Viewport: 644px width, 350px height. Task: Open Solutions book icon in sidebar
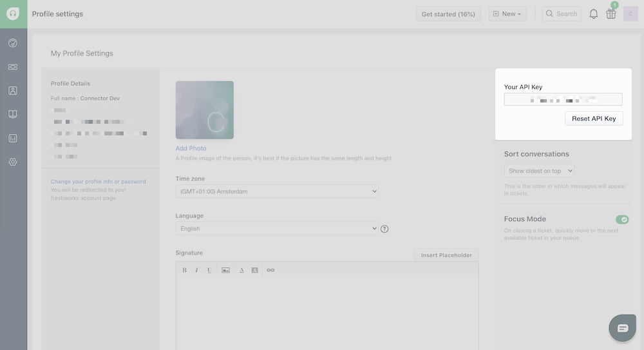coord(13,114)
